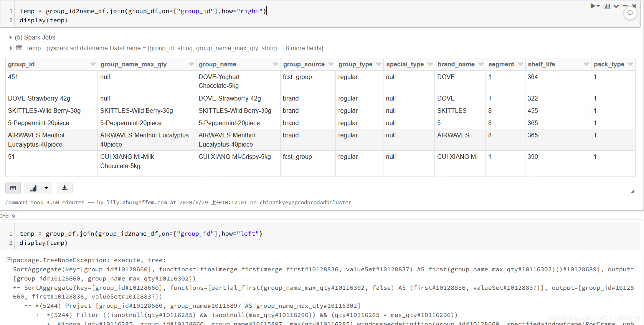This screenshot has height=325, width=644.
Task: Sort by the group_name column arrow
Action: click(x=276, y=64)
